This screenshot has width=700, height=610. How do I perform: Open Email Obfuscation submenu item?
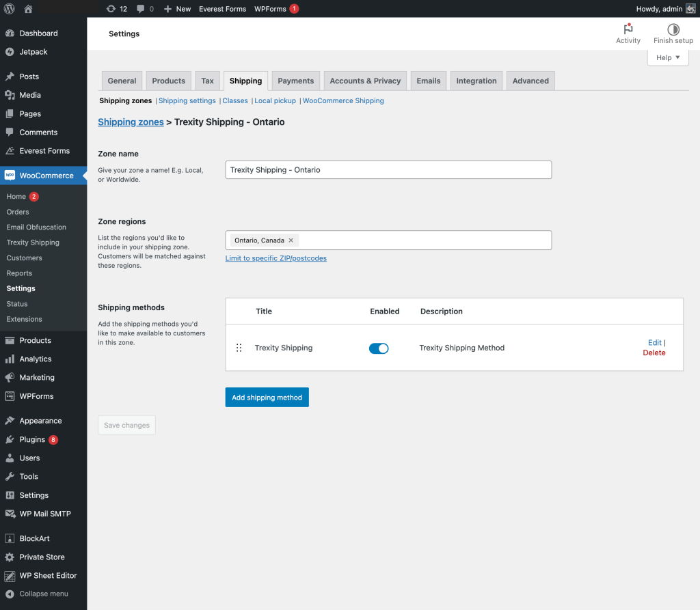tap(36, 227)
